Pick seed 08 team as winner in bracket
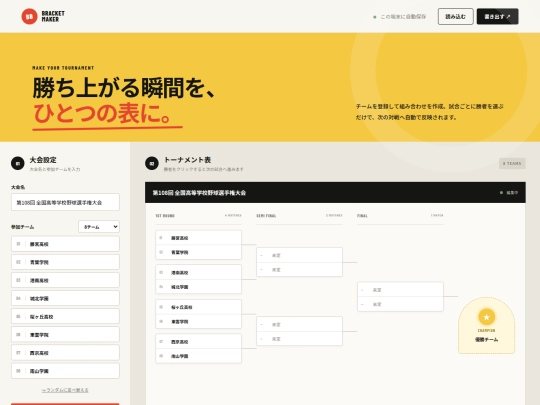540x405 pixels. pos(198,356)
